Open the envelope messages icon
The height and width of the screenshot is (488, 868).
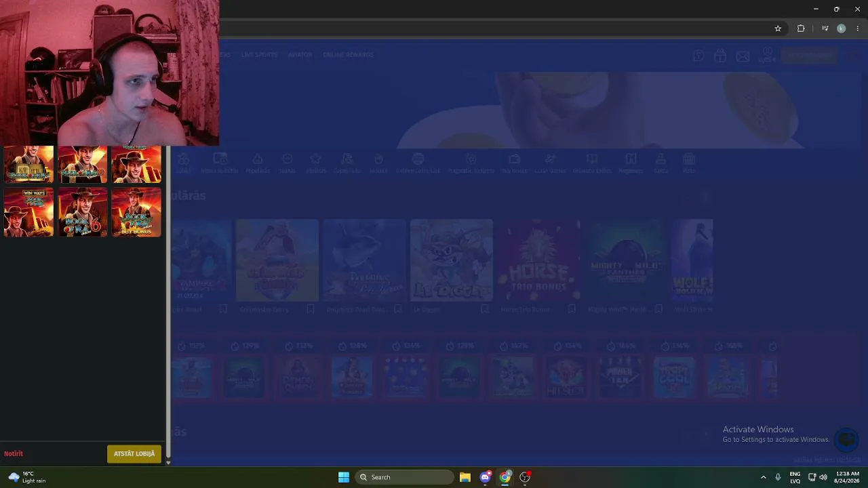[x=743, y=56]
